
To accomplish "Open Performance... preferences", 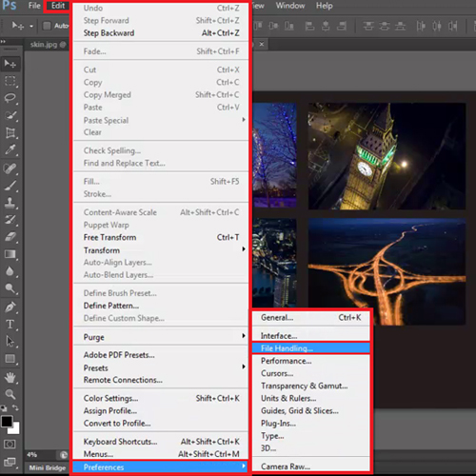I will pyautogui.click(x=311, y=361).
